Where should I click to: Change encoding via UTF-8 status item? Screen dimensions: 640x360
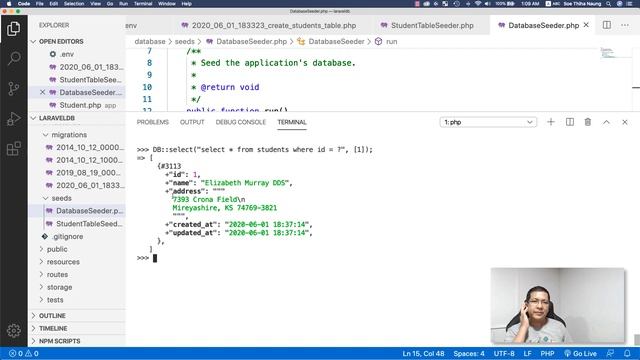(504, 353)
